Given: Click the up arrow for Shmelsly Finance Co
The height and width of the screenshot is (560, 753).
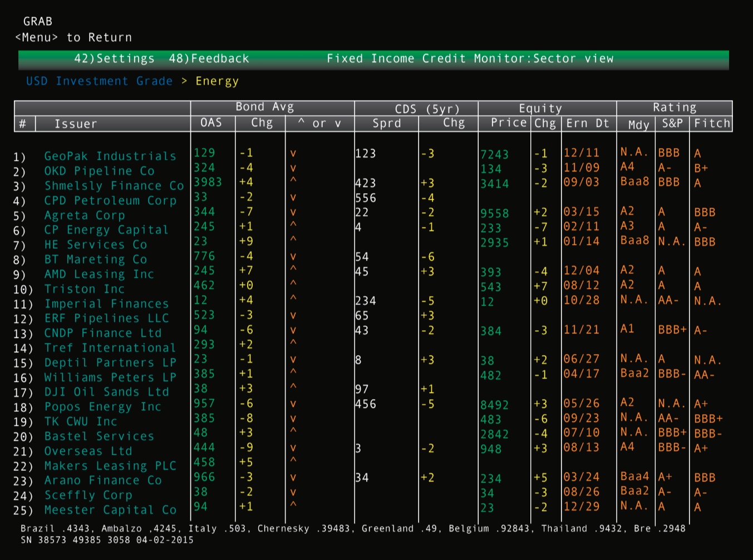Looking at the screenshot, I should tap(293, 181).
